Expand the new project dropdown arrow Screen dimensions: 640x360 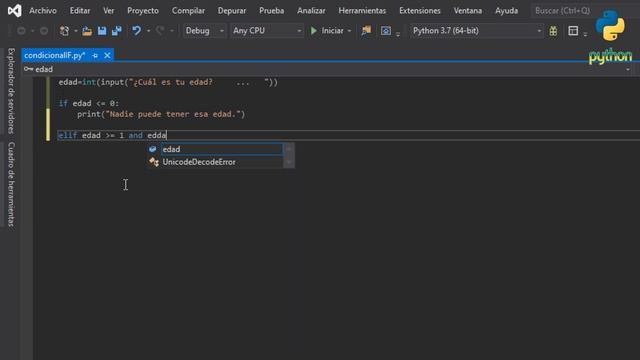click(76, 31)
